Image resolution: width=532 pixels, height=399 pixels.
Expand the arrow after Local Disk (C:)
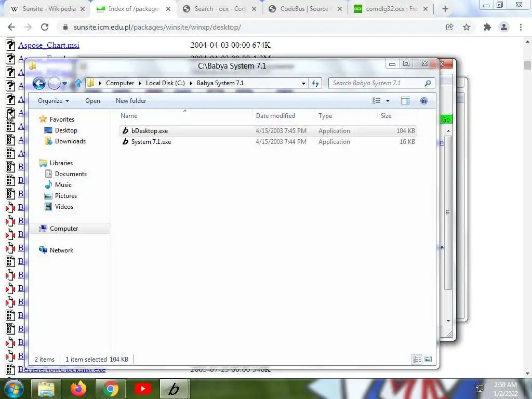click(x=191, y=83)
